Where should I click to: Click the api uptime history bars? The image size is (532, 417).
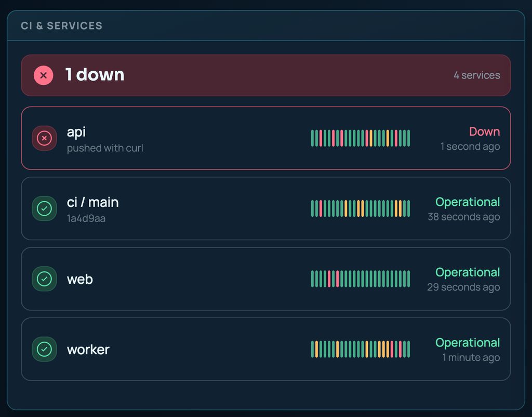pos(361,138)
